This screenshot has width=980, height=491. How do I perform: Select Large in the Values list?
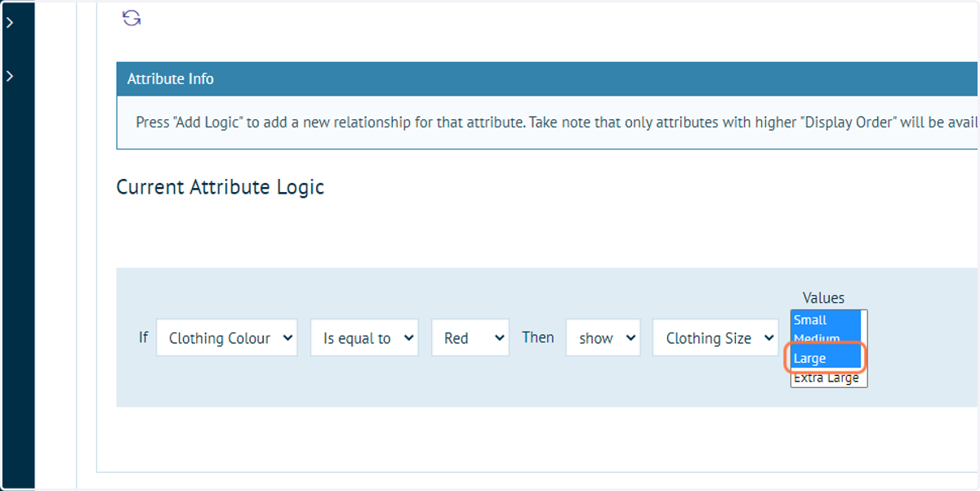click(826, 358)
